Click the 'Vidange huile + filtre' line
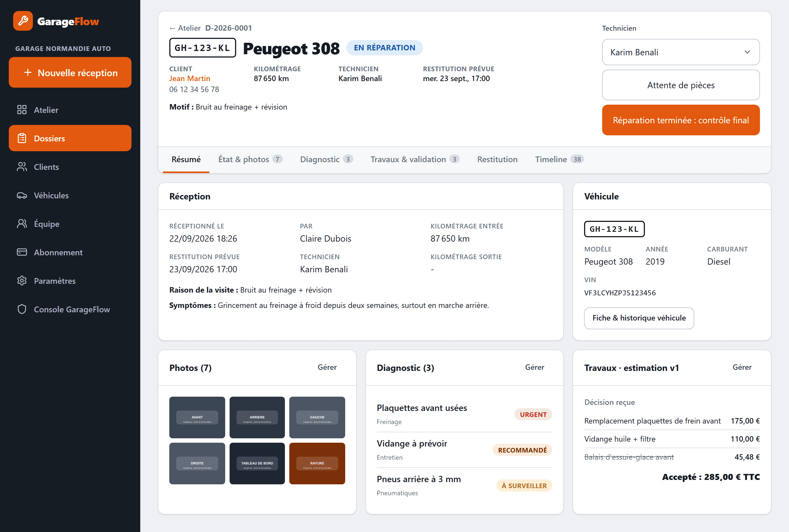The width and height of the screenshot is (789, 532). (x=672, y=439)
